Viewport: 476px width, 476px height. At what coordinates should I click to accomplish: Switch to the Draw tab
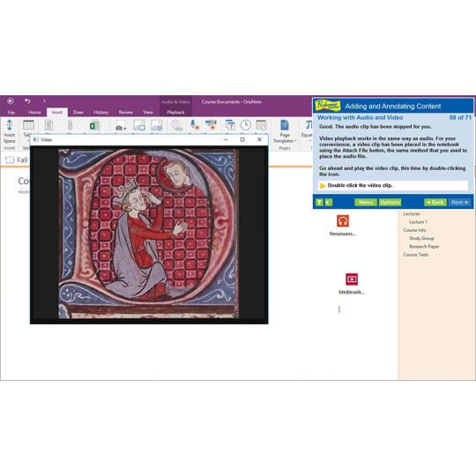(x=78, y=112)
